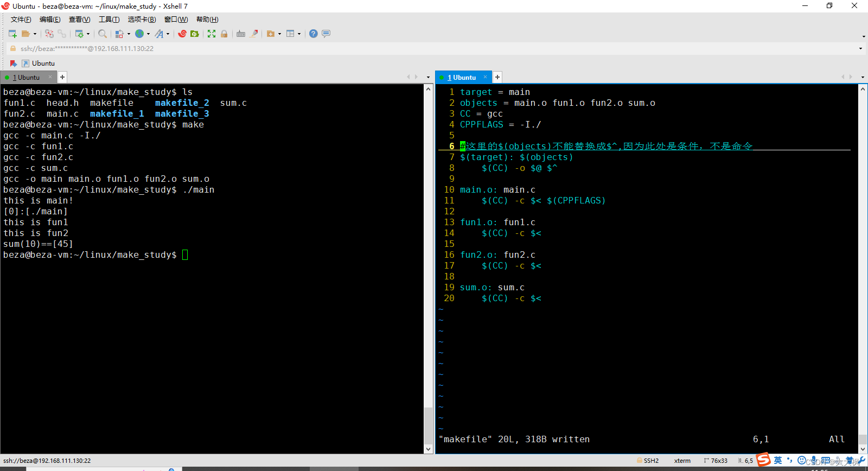Click the red bookmark flag icon
This screenshot has width=868, height=471.
(x=14, y=63)
